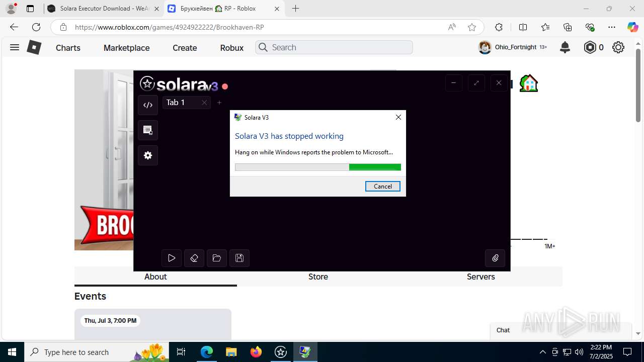Switch to the Servers tab
Image resolution: width=644 pixels, height=362 pixels.
pos(481,277)
